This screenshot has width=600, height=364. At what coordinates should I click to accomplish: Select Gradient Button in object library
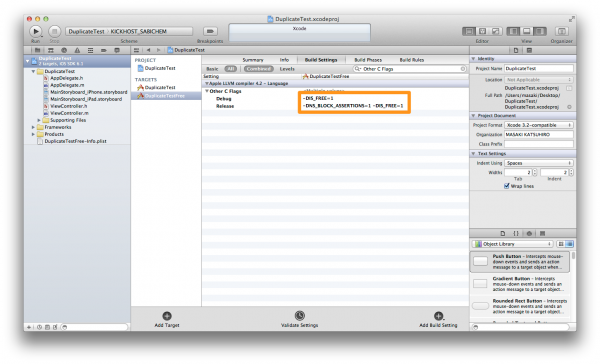coord(520,284)
